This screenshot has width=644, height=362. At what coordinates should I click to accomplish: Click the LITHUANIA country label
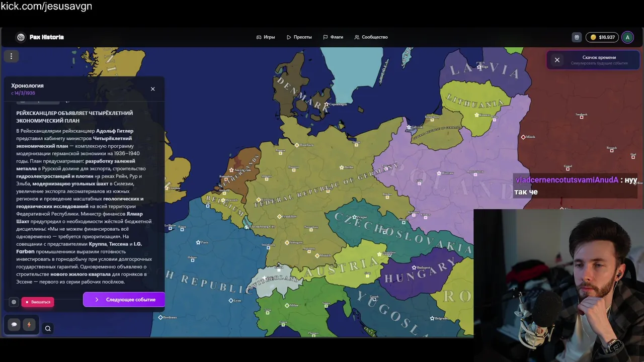(x=475, y=102)
